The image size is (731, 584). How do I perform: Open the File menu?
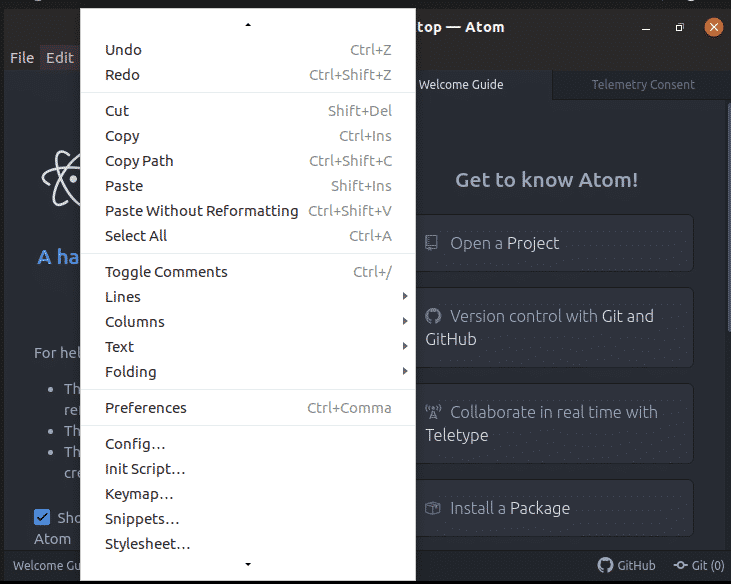(x=22, y=58)
